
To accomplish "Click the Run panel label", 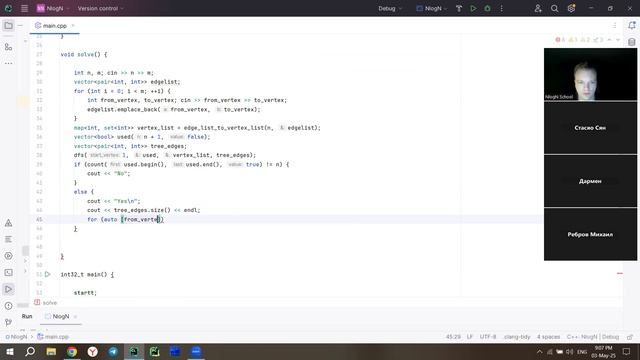I will pyautogui.click(x=27, y=316).
